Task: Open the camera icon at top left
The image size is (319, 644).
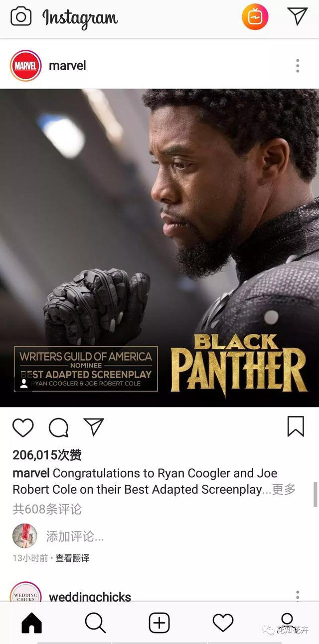Action: pyautogui.click(x=21, y=17)
